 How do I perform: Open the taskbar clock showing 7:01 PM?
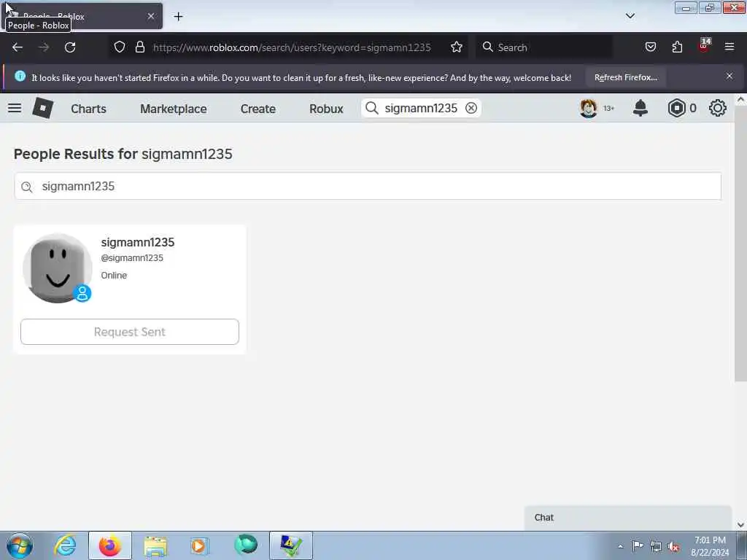[710, 546]
